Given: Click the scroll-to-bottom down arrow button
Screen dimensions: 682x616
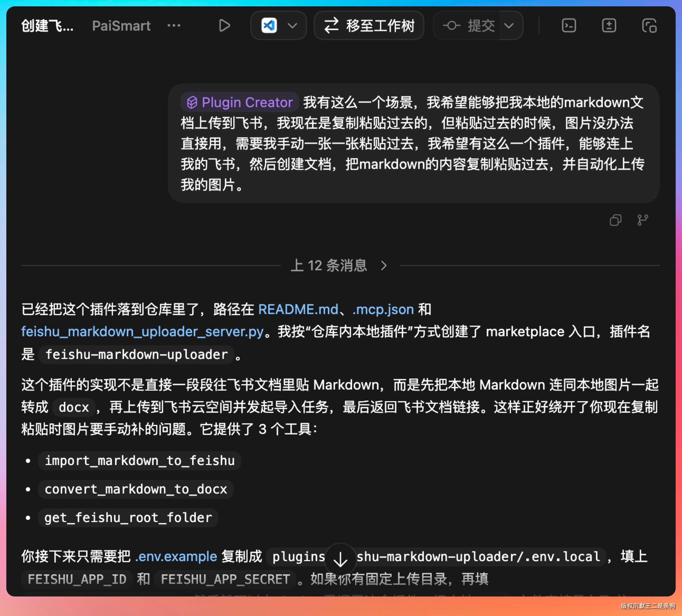Looking at the screenshot, I should tap(340, 559).
